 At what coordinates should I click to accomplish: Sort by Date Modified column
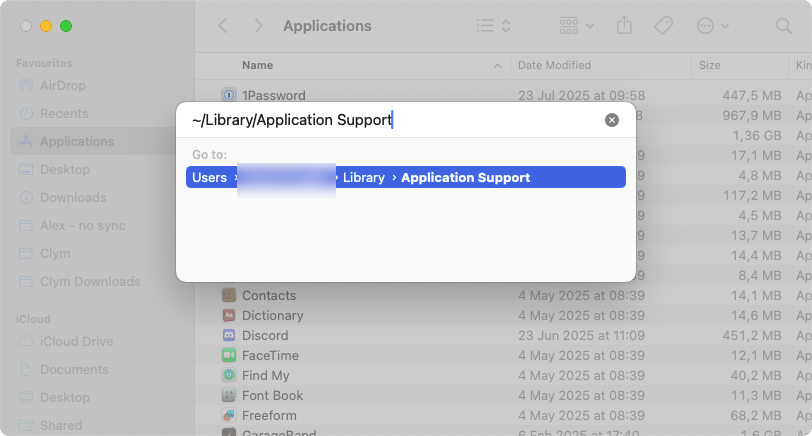pyautogui.click(x=554, y=65)
